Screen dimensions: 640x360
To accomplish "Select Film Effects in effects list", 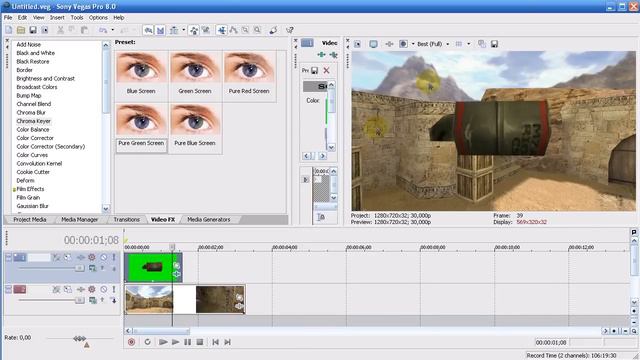I will click(30, 189).
